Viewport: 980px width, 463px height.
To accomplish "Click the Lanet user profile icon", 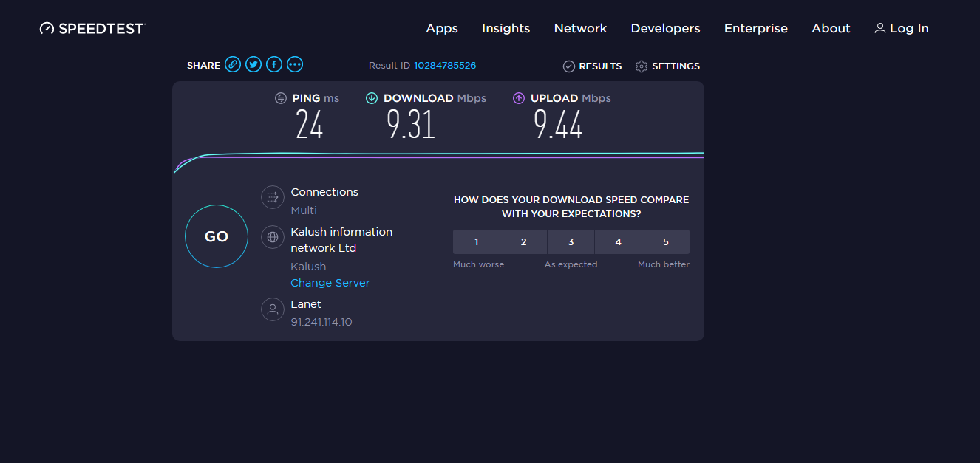I will coord(273,309).
